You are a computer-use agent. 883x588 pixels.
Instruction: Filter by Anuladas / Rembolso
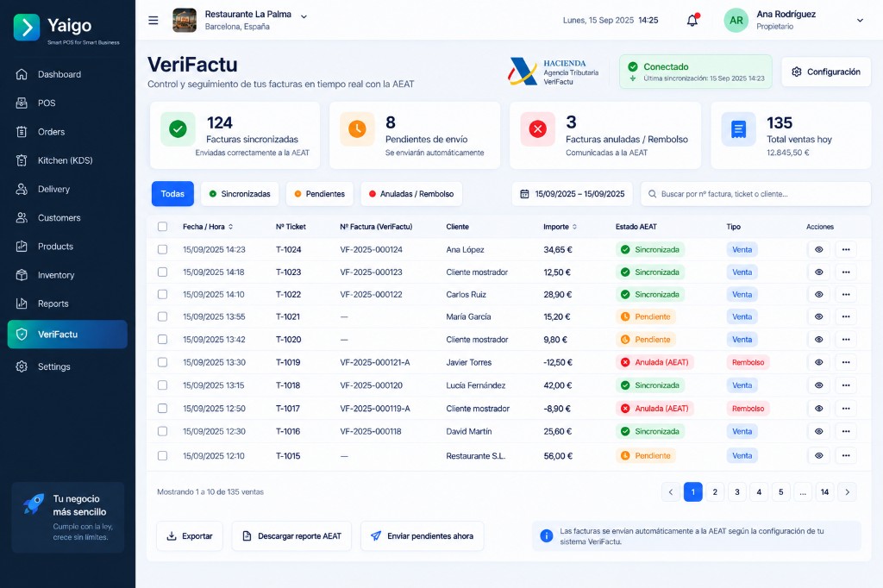tap(411, 194)
